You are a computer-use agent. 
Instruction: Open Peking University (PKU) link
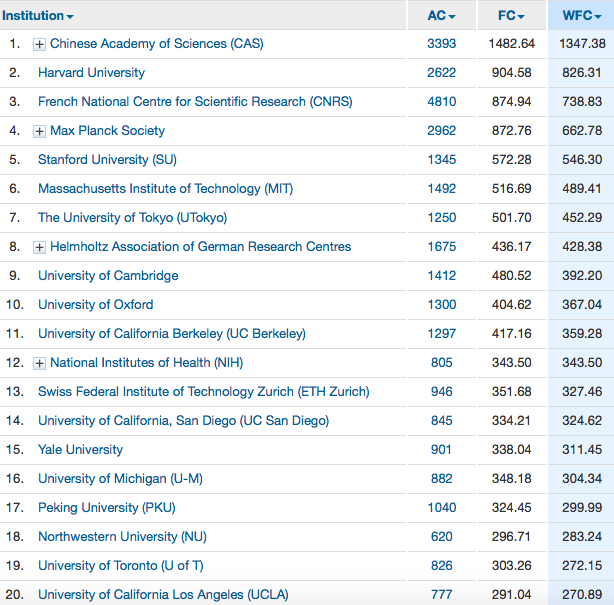coord(107,507)
